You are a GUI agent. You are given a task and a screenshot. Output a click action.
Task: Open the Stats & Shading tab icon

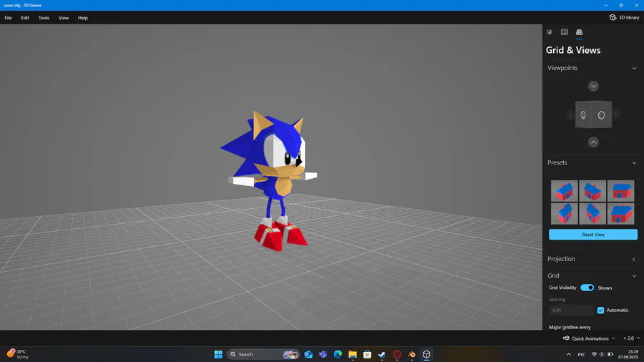(565, 32)
